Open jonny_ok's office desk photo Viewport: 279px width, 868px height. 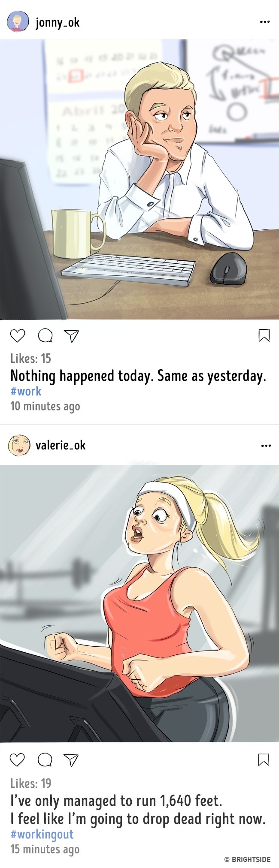139,179
